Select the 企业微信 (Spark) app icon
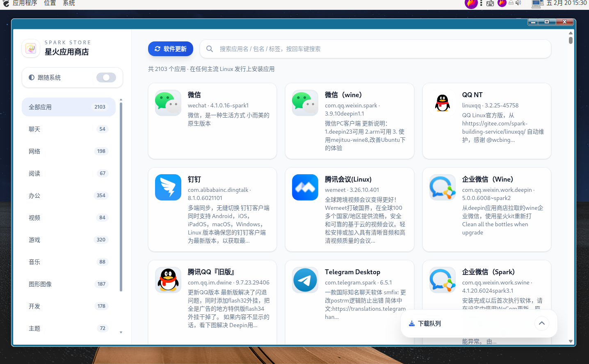Viewport: 589px width, 364px height. click(x=443, y=280)
